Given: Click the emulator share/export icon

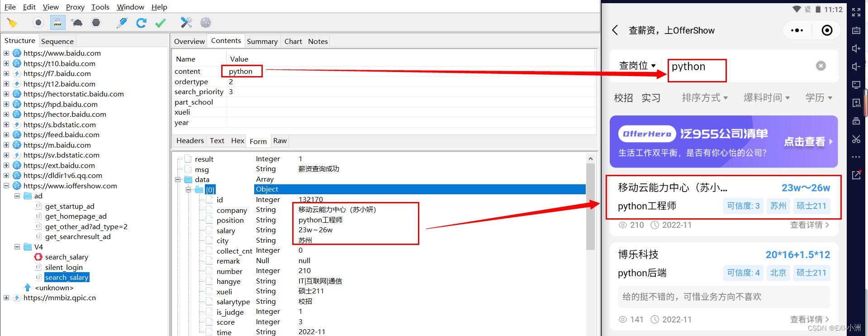Looking at the screenshot, I should pyautogui.click(x=856, y=175).
